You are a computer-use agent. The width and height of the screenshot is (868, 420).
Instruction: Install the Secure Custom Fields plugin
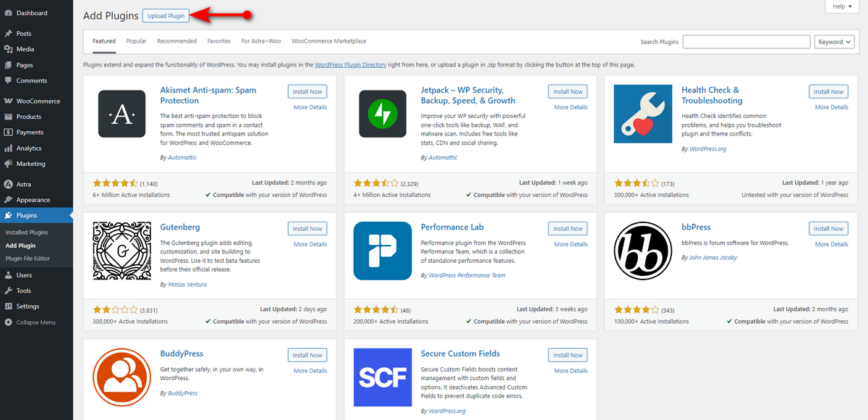point(568,356)
